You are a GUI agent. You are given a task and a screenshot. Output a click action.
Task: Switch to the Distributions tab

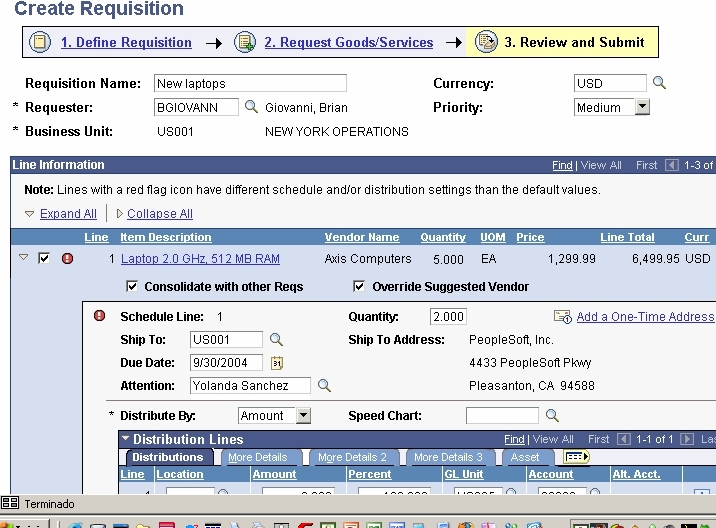tap(168, 457)
